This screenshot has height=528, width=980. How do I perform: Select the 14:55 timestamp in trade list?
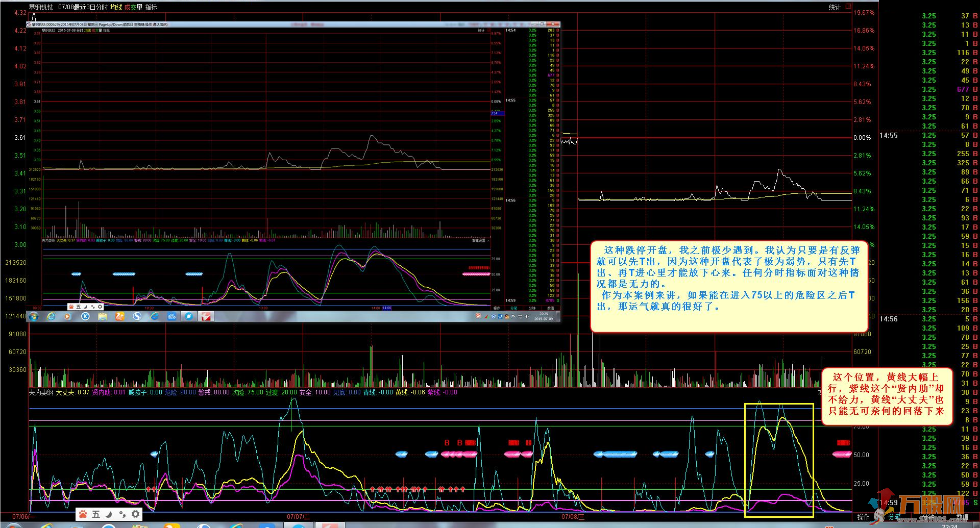(888, 135)
